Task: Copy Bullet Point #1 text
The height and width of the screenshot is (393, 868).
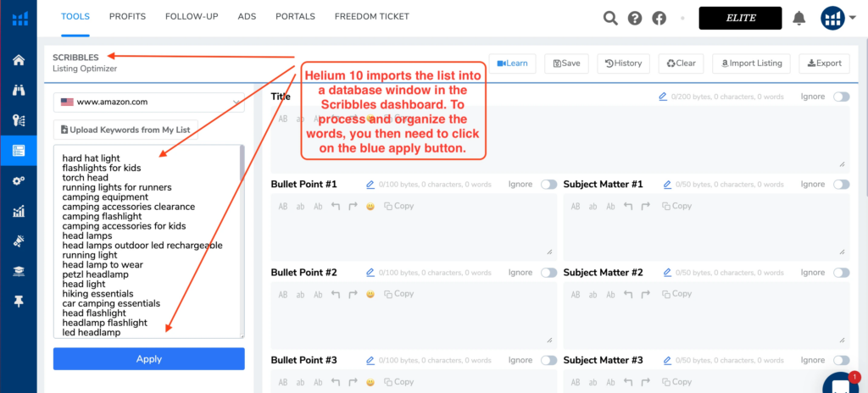Action: [399, 206]
